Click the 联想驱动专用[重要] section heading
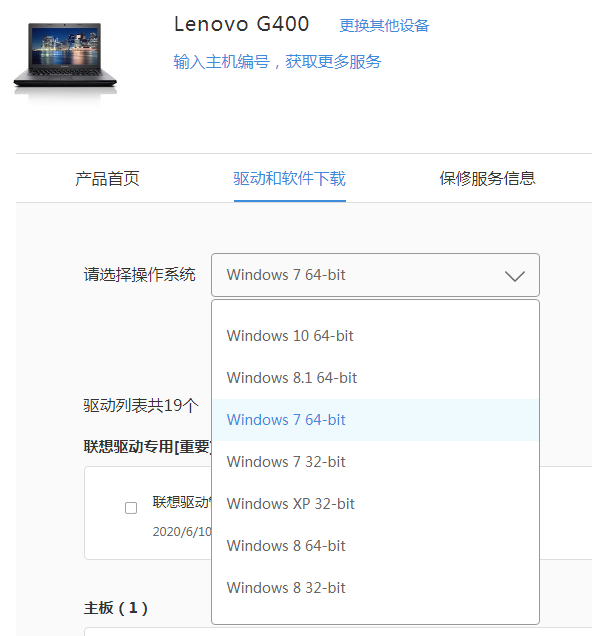Viewport: 609px width, 636px height. 147,446
